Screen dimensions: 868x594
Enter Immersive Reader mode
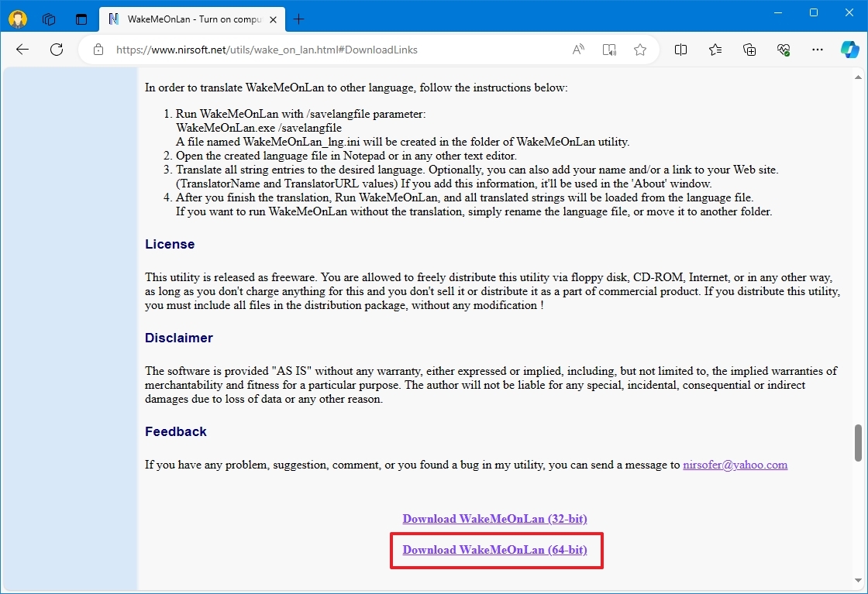tap(609, 49)
